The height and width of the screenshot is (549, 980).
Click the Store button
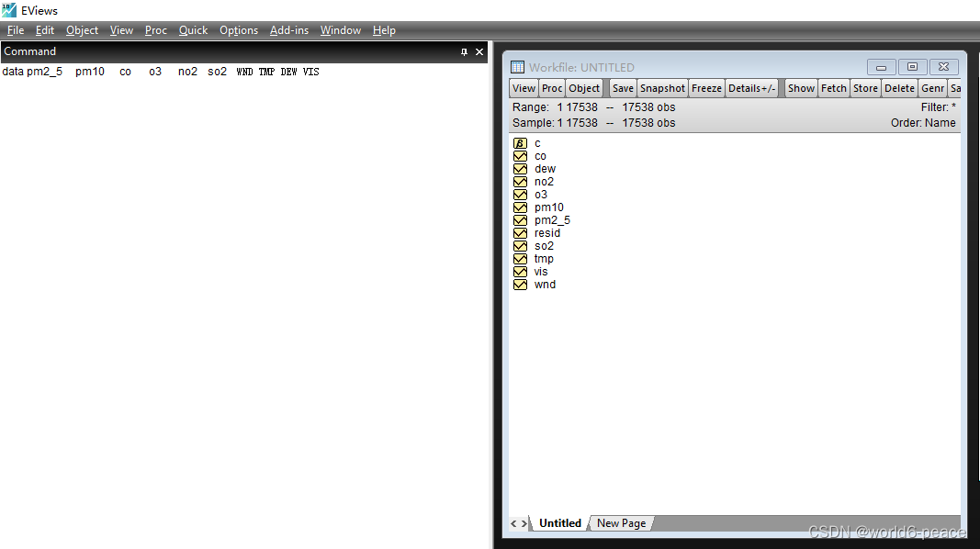click(x=865, y=88)
